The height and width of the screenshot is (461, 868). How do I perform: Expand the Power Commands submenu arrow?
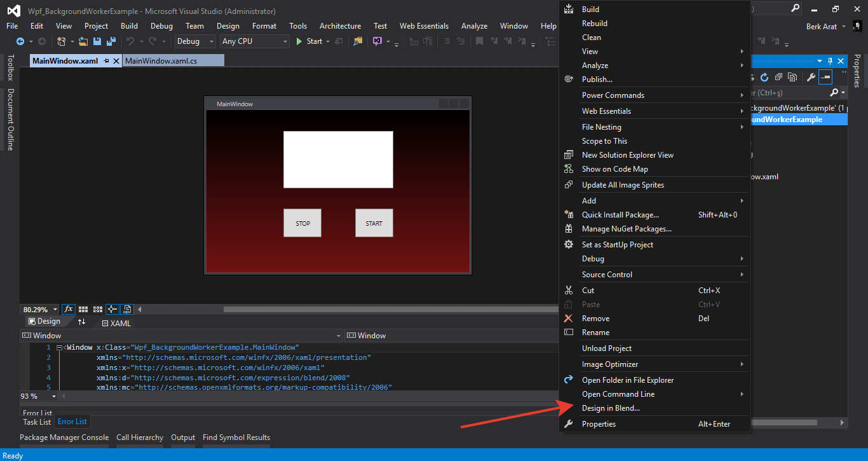click(742, 95)
